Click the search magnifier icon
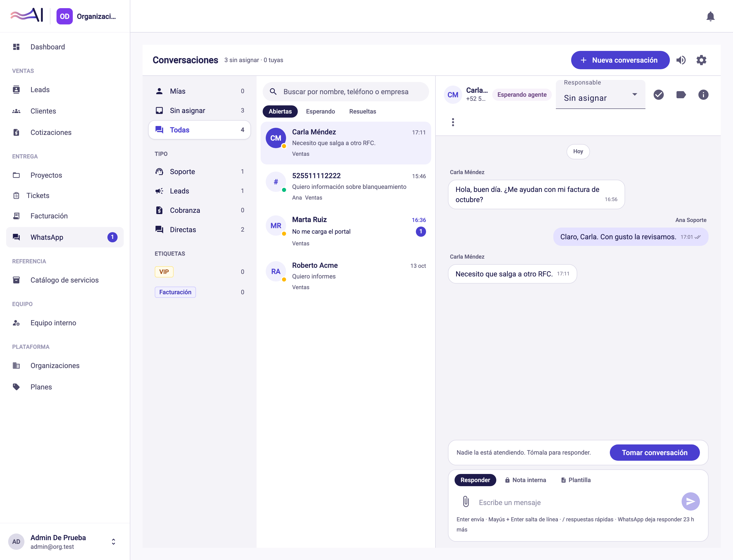 (x=273, y=92)
